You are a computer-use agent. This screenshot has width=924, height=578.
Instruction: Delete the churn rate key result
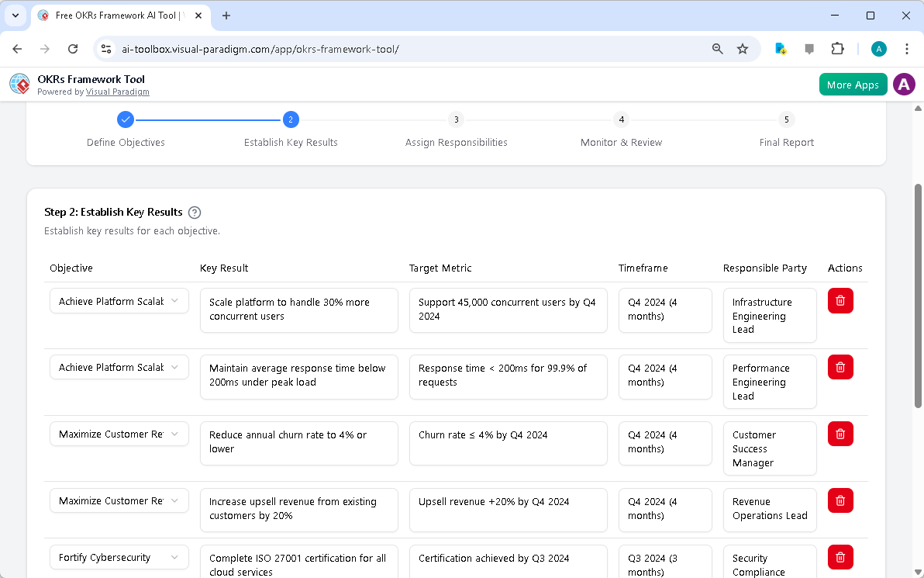pyautogui.click(x=840, y=434)
